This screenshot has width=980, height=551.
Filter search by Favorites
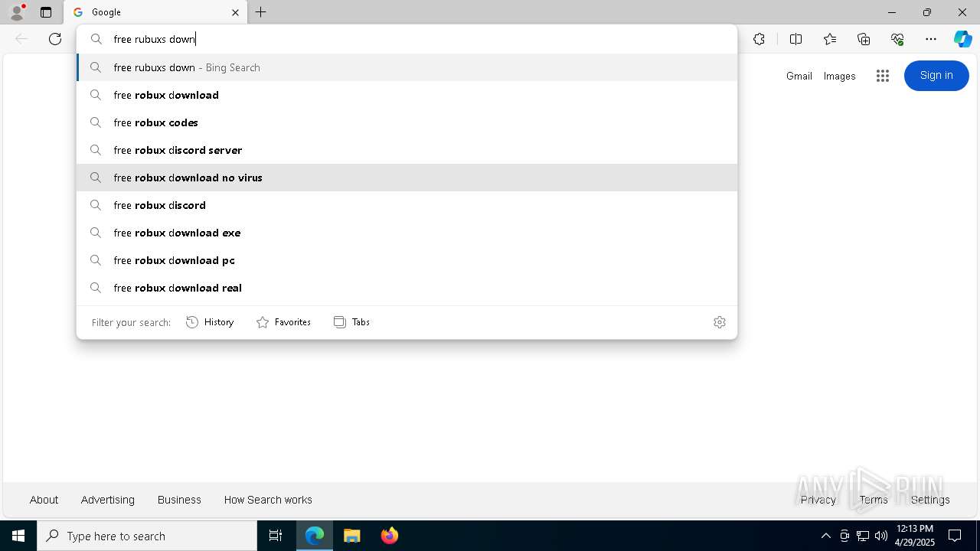(x=283, y=322)
